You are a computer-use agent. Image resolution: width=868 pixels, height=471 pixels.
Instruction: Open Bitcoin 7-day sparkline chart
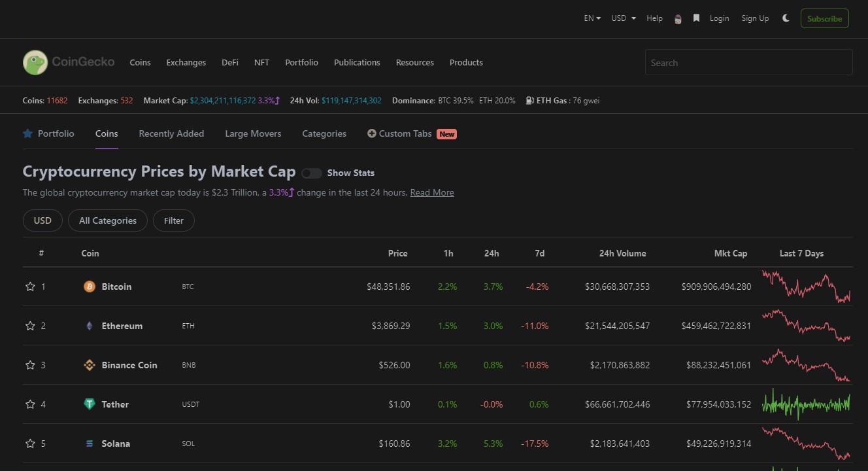807,287
